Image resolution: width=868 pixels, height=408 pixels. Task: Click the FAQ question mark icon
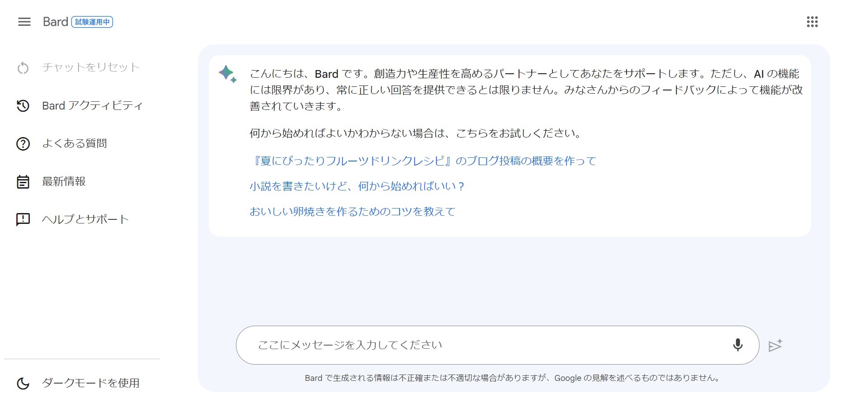(23, 144)
